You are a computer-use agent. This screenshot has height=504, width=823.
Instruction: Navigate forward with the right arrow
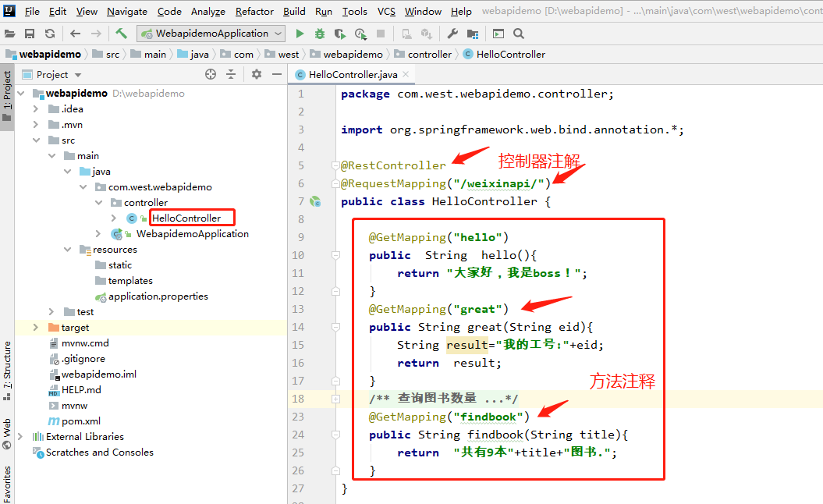[95, 34]
